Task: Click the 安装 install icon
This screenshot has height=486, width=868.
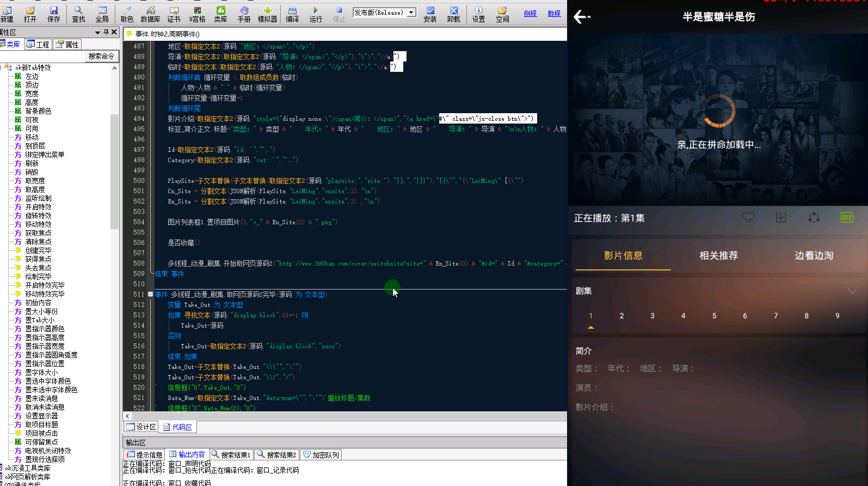Action: click(430, 14)
